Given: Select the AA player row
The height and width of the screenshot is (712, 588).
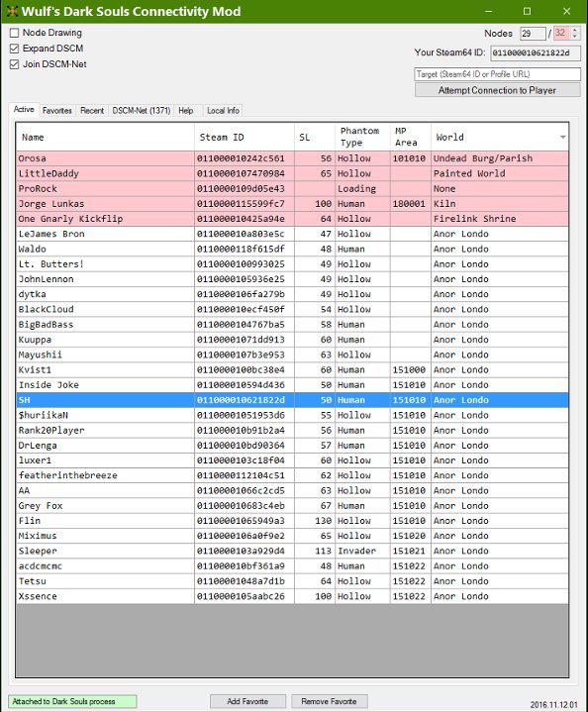Looking at the screenshot, I should point(292,490).
